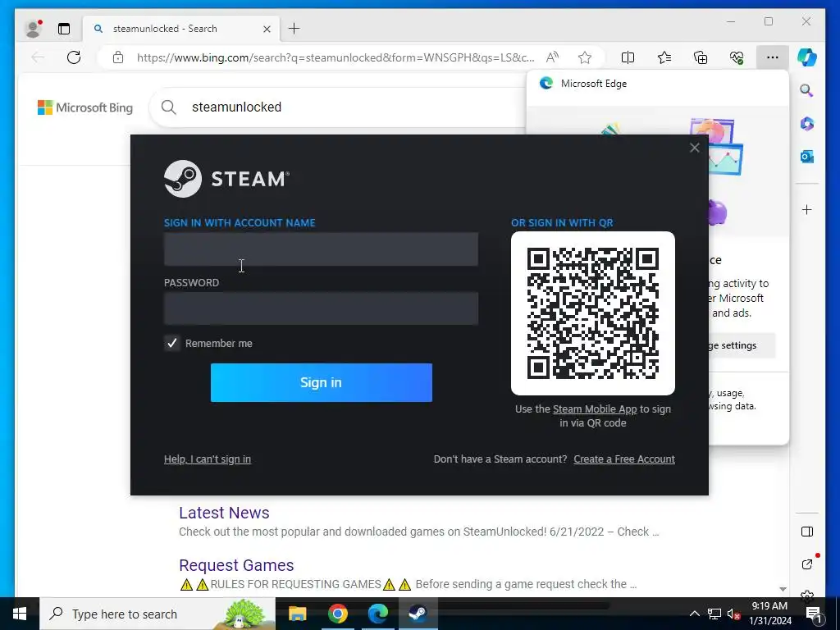Click the Bing search magnifier icon
This screenshot has width=840, height=630.
169,107
